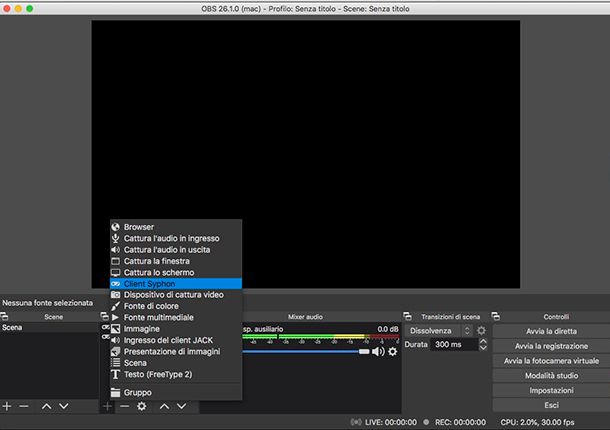610x430 pixels.
Task: Mute the ausiliario audio speaker icon
Action: point(378,351)
